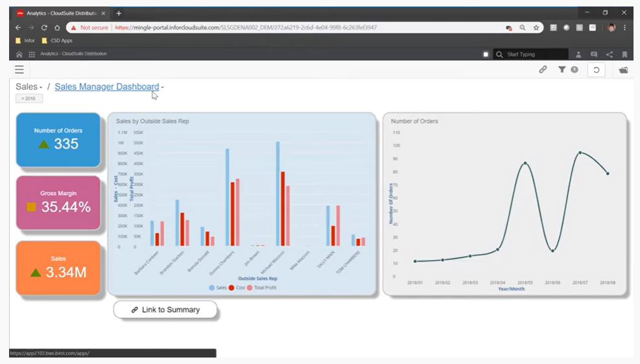Screen dimensions: 640x364
Task: Open the CSD Apps bookmark folder
Action: pyautogui.click(x=58, y=41)
